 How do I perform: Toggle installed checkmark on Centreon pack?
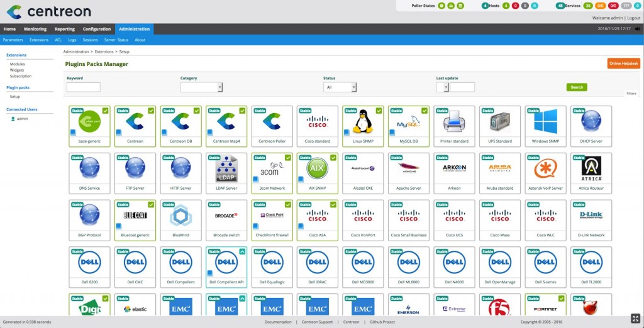(x=151, y=111)
